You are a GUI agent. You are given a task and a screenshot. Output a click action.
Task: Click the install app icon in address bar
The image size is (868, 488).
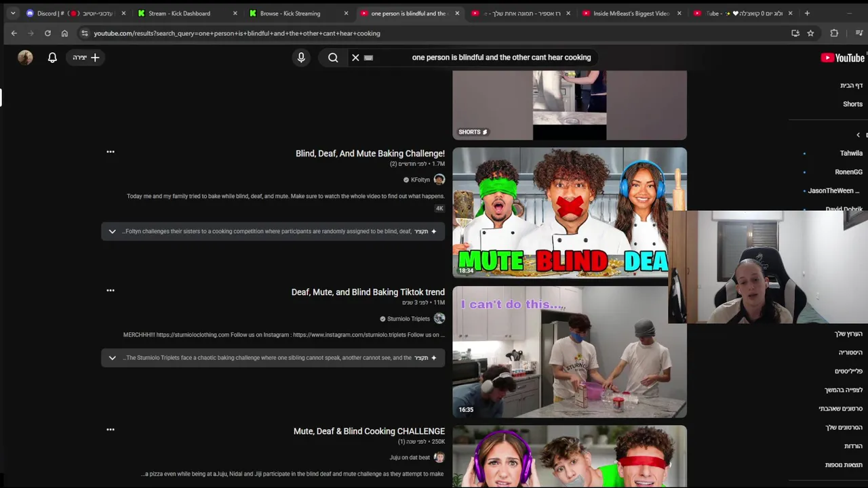coord(795,33)
